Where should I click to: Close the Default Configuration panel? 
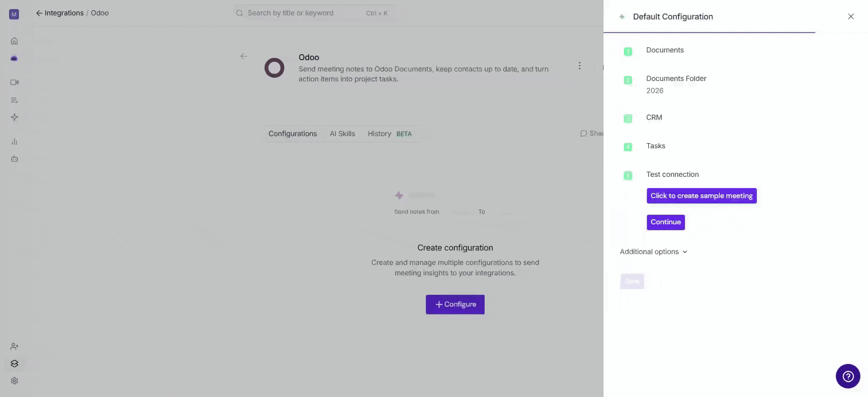coord(851,17)
